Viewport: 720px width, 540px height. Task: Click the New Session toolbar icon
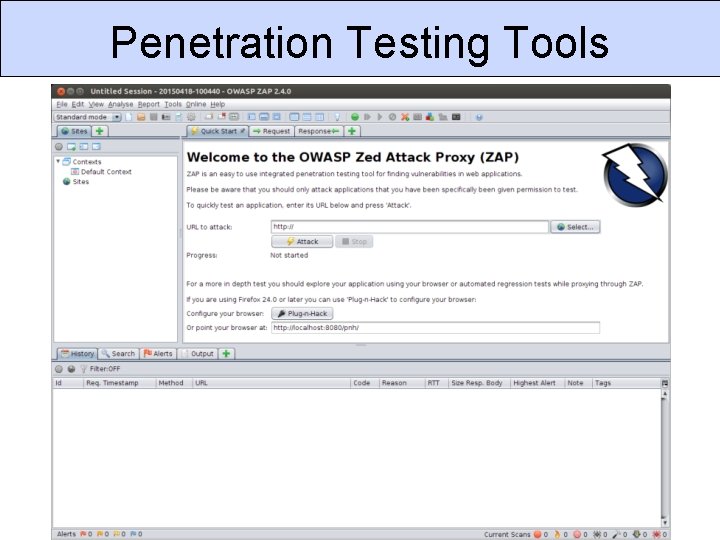tap(129, 117)
